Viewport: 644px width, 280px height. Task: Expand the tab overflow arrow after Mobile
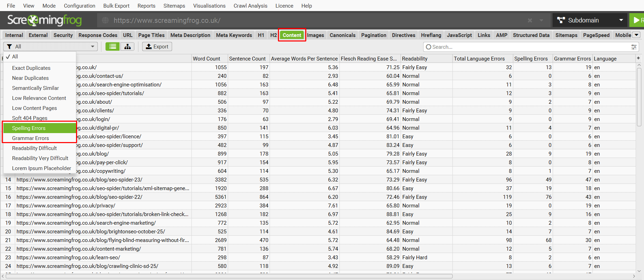[636, 35]
